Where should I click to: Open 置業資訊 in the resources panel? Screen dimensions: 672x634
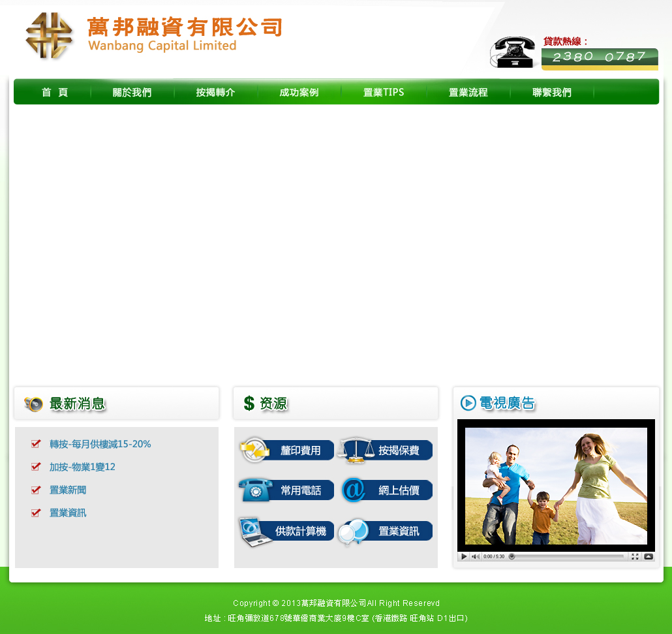pyautogui.click(x=386, y=531)
